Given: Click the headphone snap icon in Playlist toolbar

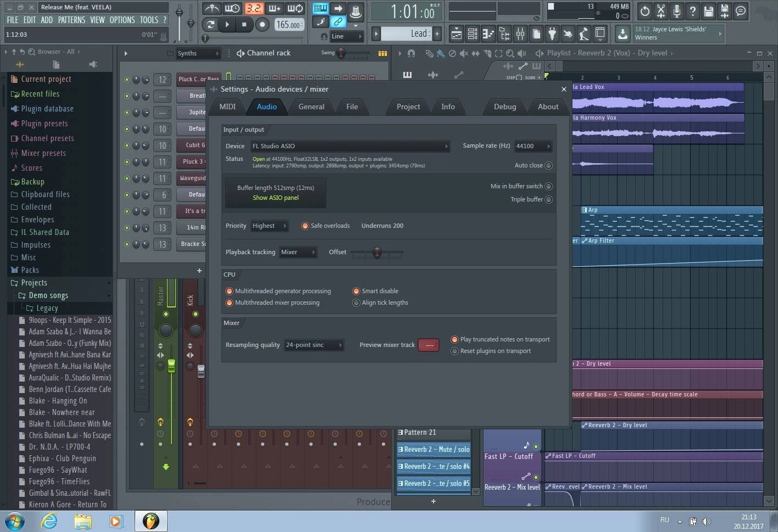Looking at the screenshot, I should pos(411,53).
